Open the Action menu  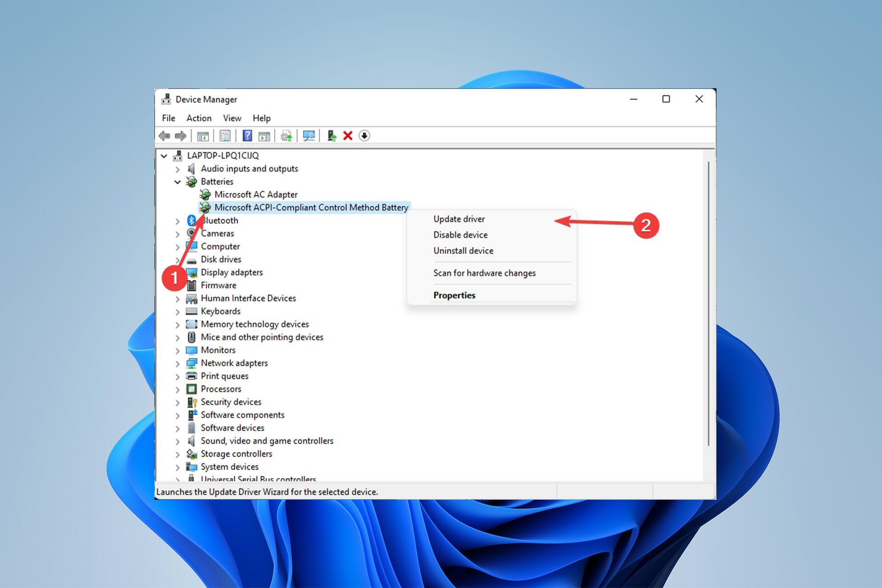click(x=199, y=118)
